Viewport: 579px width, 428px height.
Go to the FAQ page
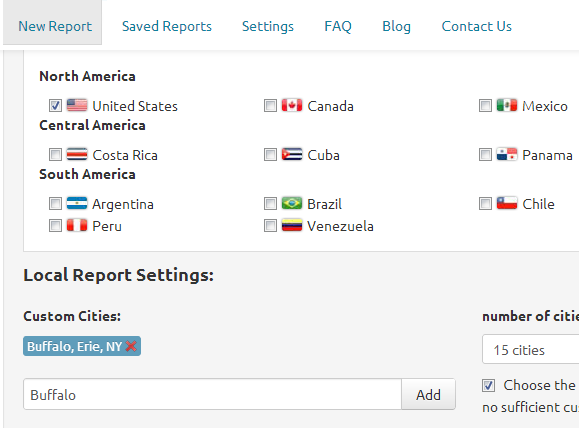[x=338, y=26]
